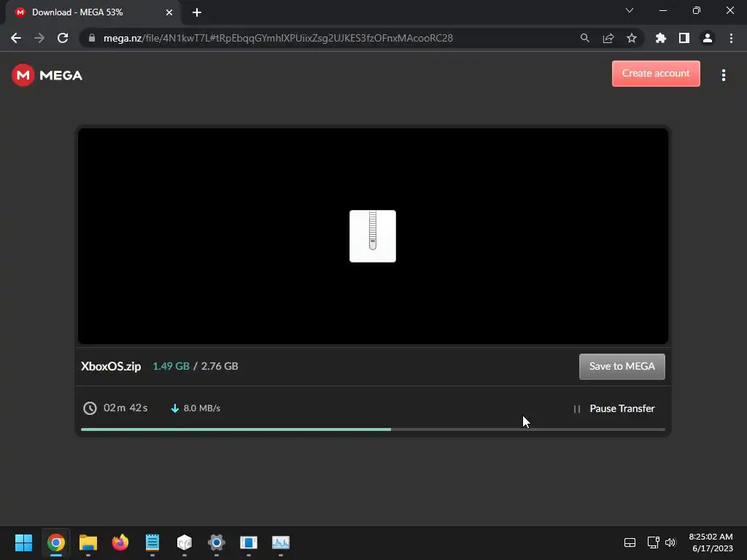Open the Chrome profile avatar icon

708,38
